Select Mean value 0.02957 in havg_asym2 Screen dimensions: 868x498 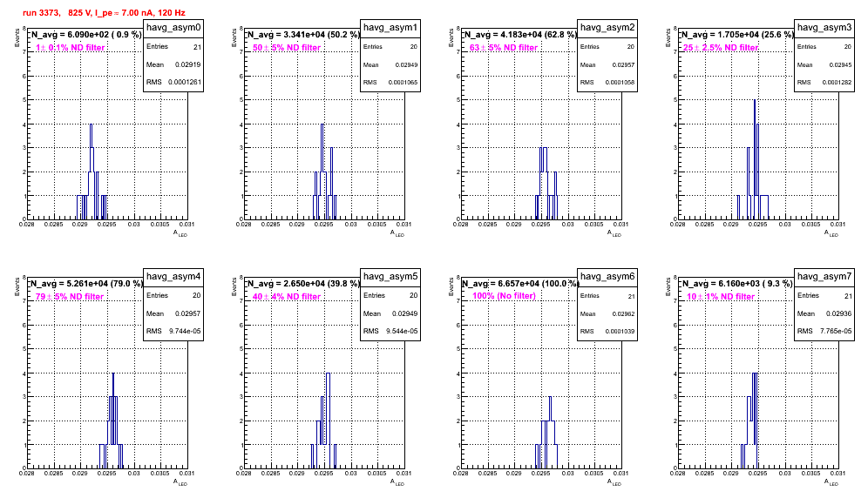623,64
